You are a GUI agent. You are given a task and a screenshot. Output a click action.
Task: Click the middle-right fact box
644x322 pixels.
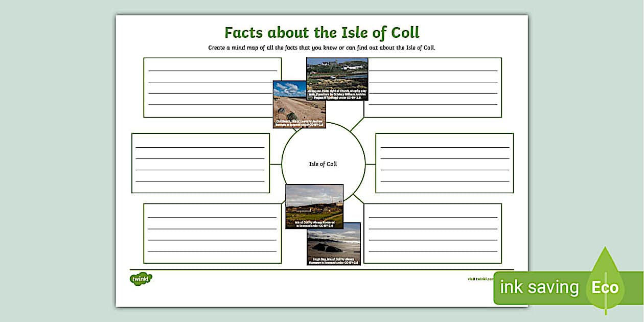point(444,163)
